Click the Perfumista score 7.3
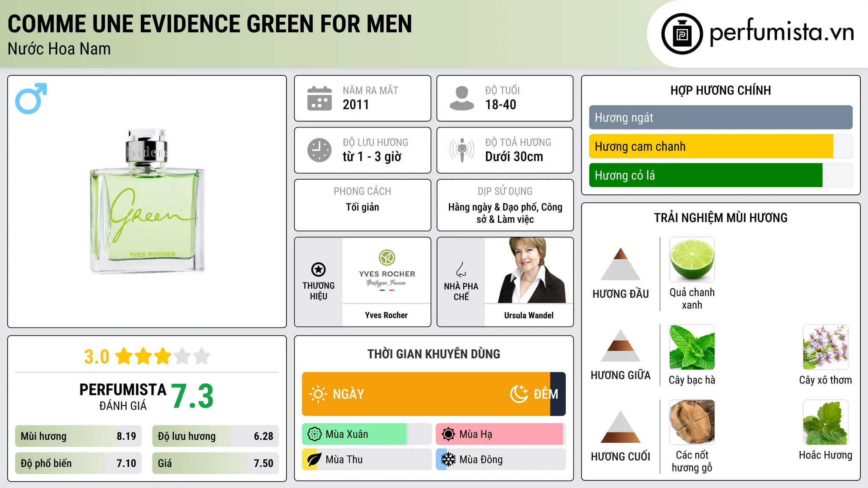Viewport: 868px width, 488px height. click(193, 396)
